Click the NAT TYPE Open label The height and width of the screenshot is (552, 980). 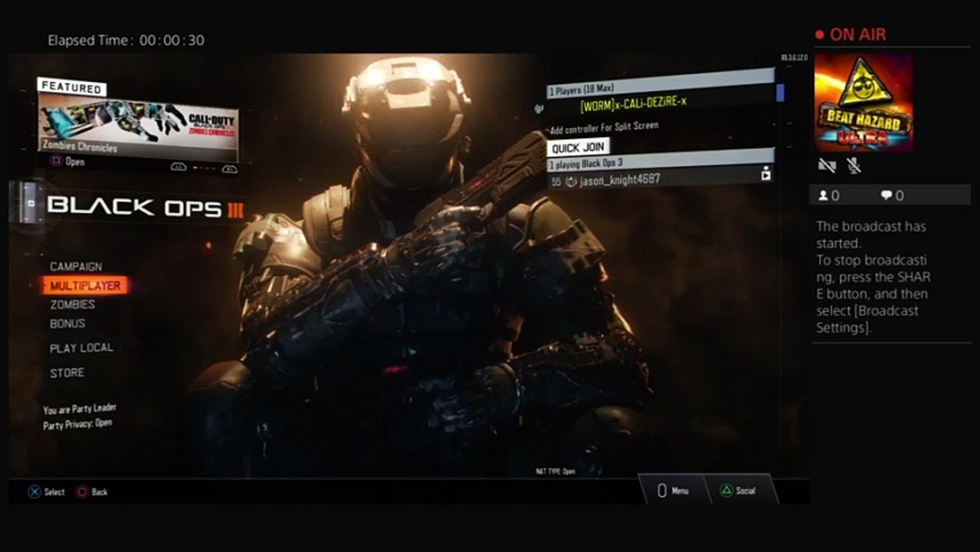556,472
